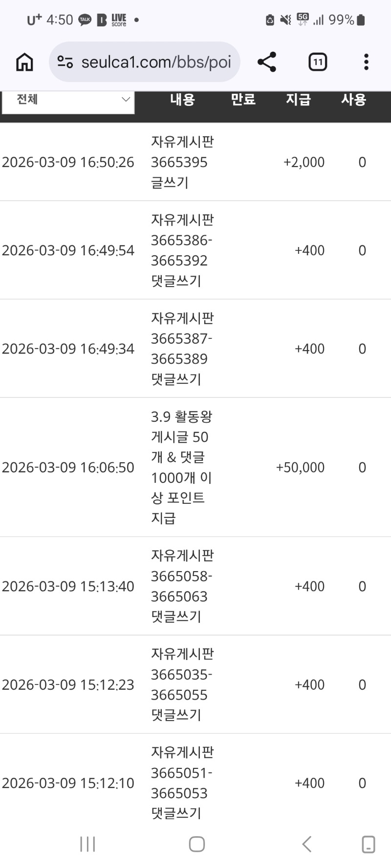
Task: Tap the 사용 column header
Action: click(353, 100)
